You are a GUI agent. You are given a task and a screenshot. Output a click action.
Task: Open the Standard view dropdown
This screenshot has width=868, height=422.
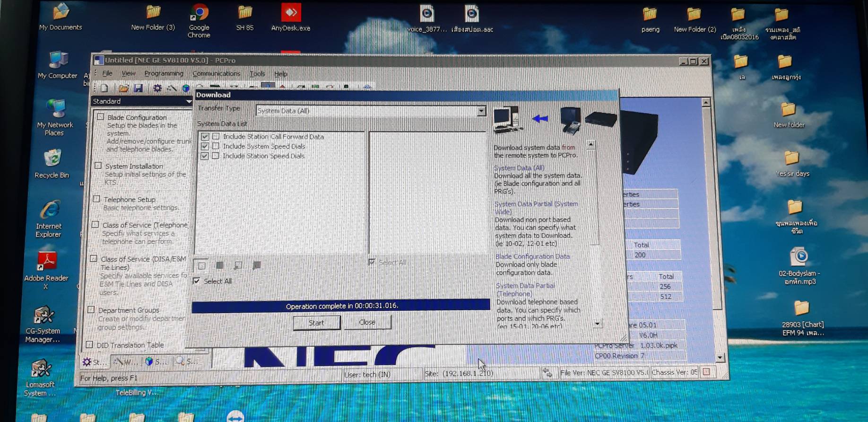[x=189, y=101]
